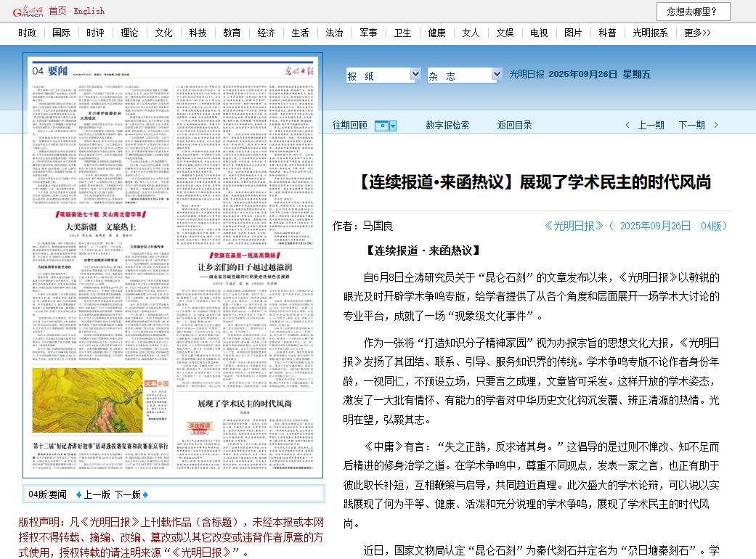Open the 数字报检索 search link

447,126
